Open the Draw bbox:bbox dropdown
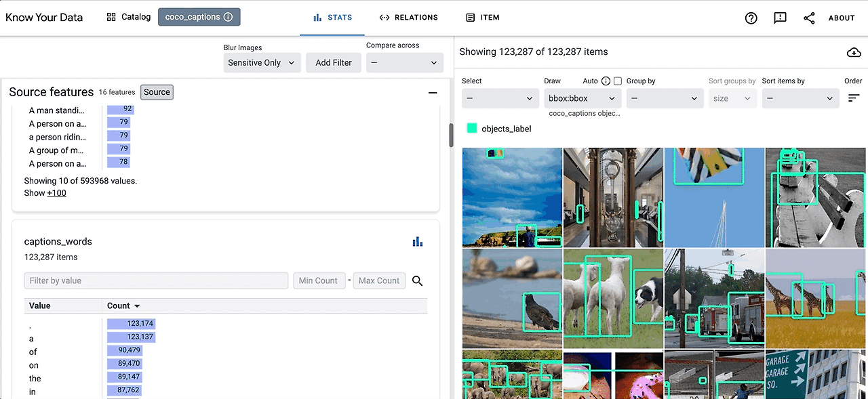868x399 pixels. [583, 98]
